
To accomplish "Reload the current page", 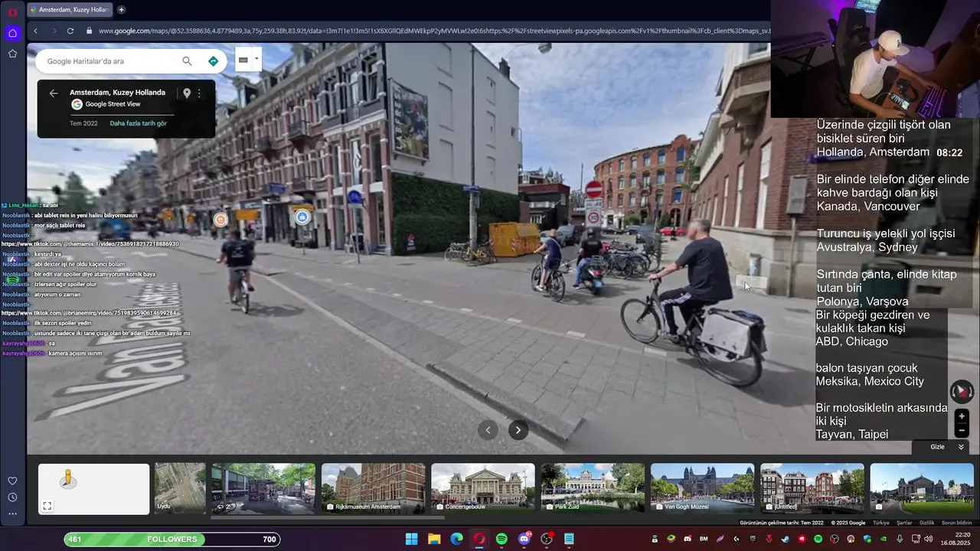I will 70,31.
